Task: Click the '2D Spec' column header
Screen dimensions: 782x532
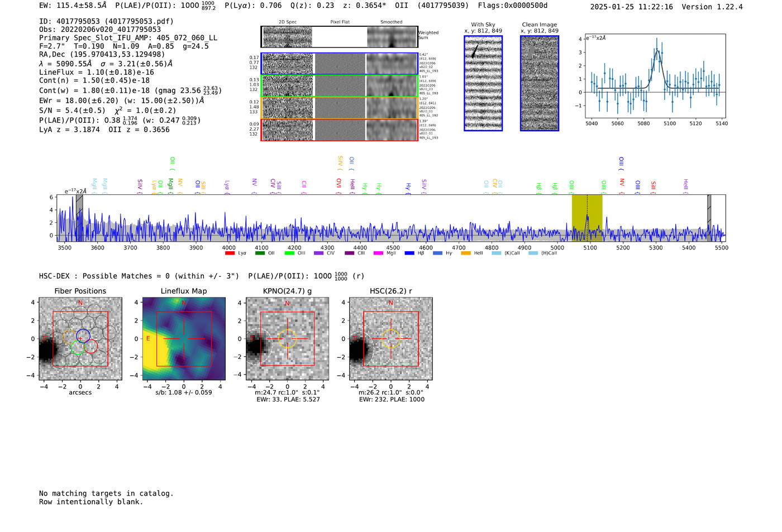Action: (x=288, y=22)
